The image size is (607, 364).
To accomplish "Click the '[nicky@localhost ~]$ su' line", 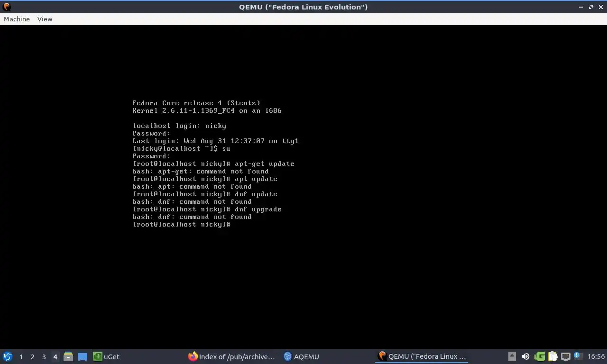I will [x=181, y=148].
